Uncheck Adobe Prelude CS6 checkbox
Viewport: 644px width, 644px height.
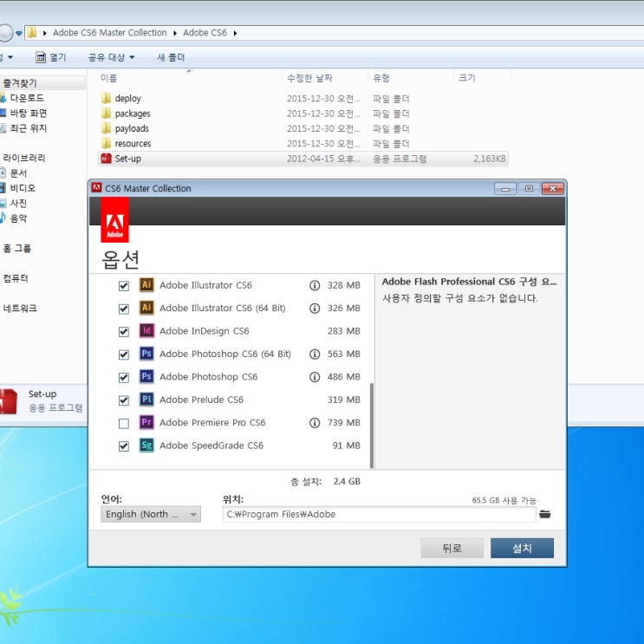pyautogui.click(x=124, y=400)
